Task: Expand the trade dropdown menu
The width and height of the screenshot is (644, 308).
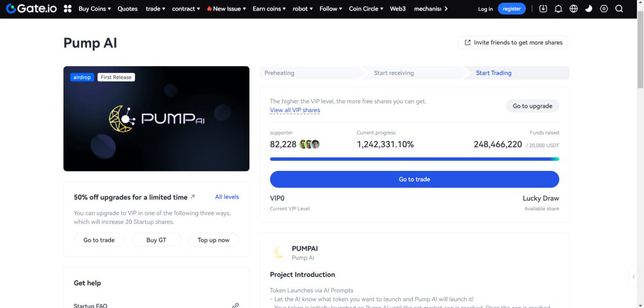Action: pos(156,9)
